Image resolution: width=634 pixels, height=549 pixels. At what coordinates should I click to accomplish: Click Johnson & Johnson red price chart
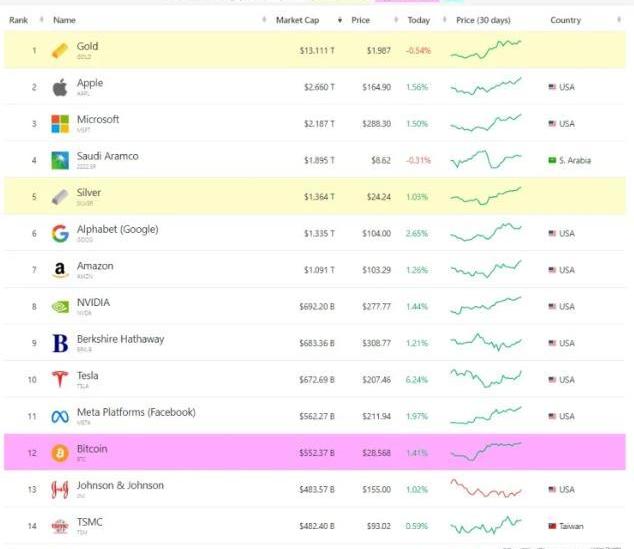486,488
